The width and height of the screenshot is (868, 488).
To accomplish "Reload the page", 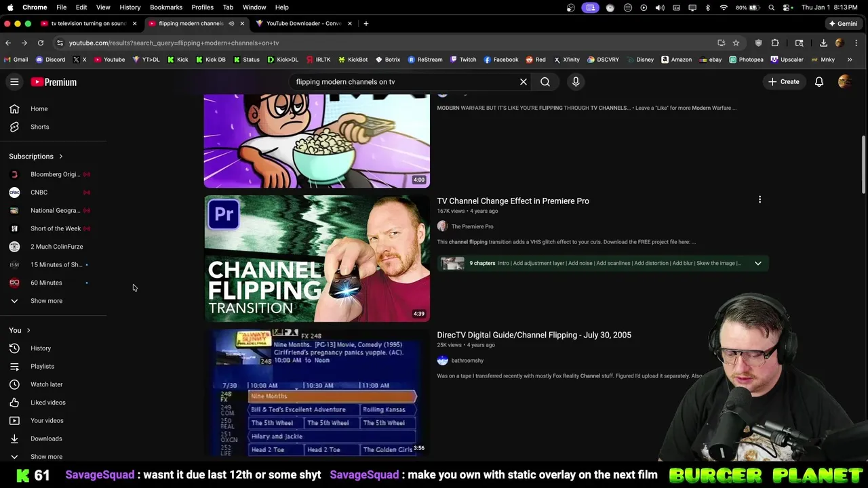I will [x=41, y=43].
